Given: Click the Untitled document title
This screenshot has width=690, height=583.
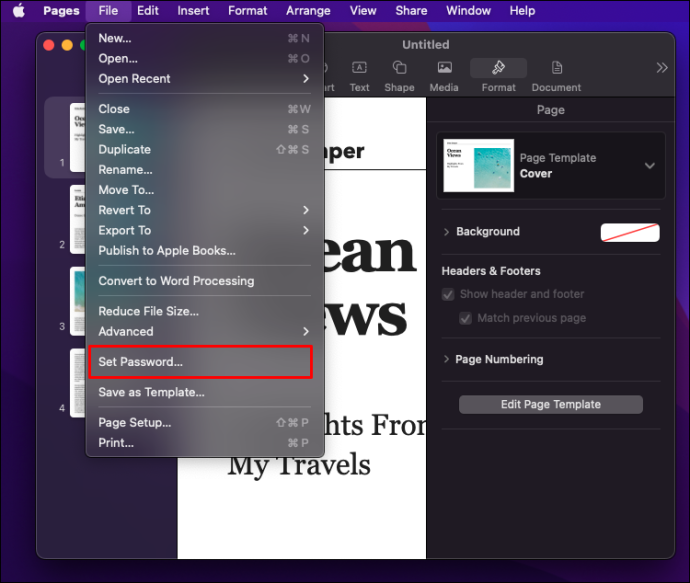Looking at the screenshot, I should coord(426,44).
